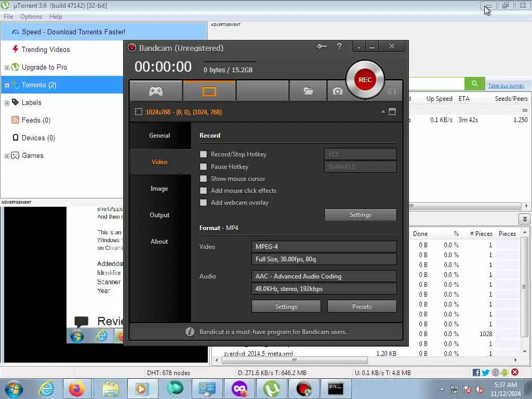Open File Explorer from taskbar
The width and height of the screenshot is (532, 399).
pyautogui.click(x=110, y=389)
